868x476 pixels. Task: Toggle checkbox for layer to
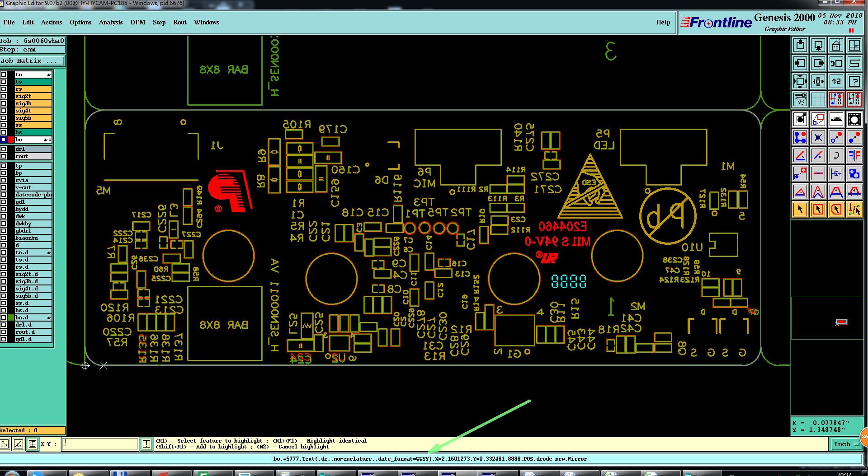pyautogui.click(x=4, y=75)
